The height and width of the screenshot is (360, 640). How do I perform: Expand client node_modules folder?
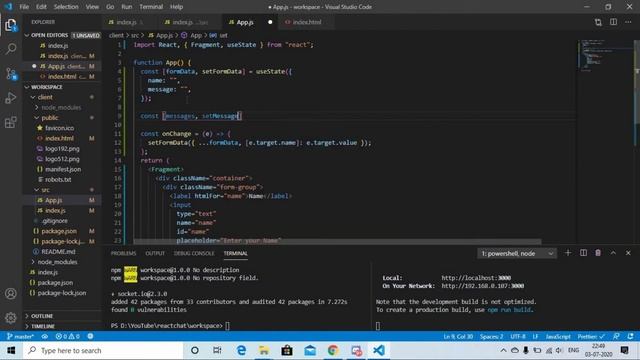61,107
